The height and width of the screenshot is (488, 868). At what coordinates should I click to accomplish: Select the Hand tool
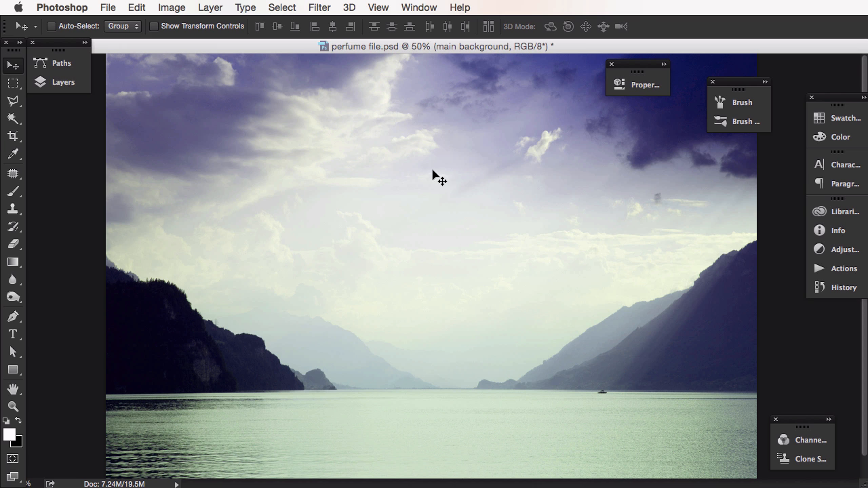pos(13,389)
